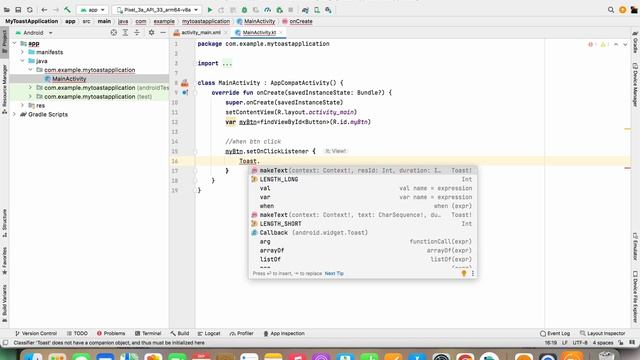Open Pixel_3a_API_33 device selector dropdown
Viewport: 640px width, 360px height.
click(x=157, y=10)
